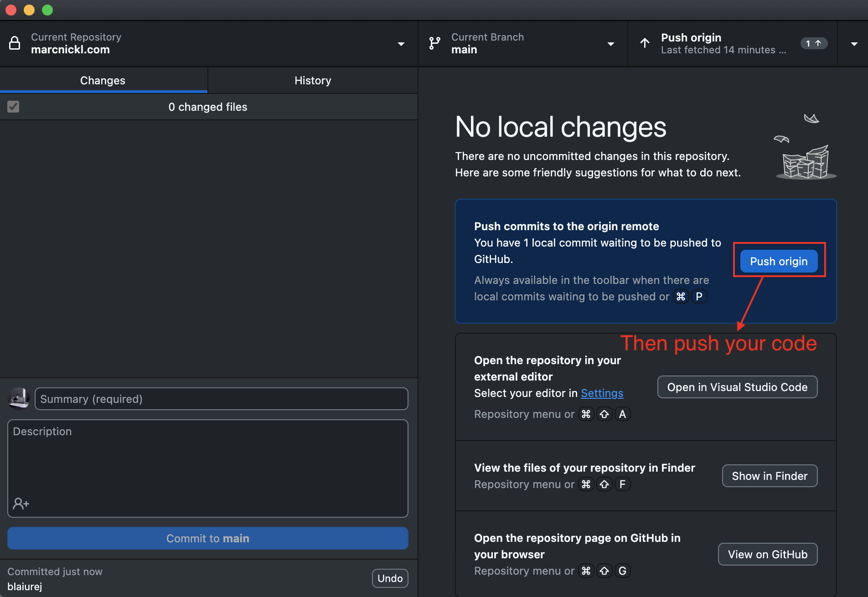Undo the last commit
Image resolution: width=868 pixels, height=597 pixels.
[x=390, y=578]
